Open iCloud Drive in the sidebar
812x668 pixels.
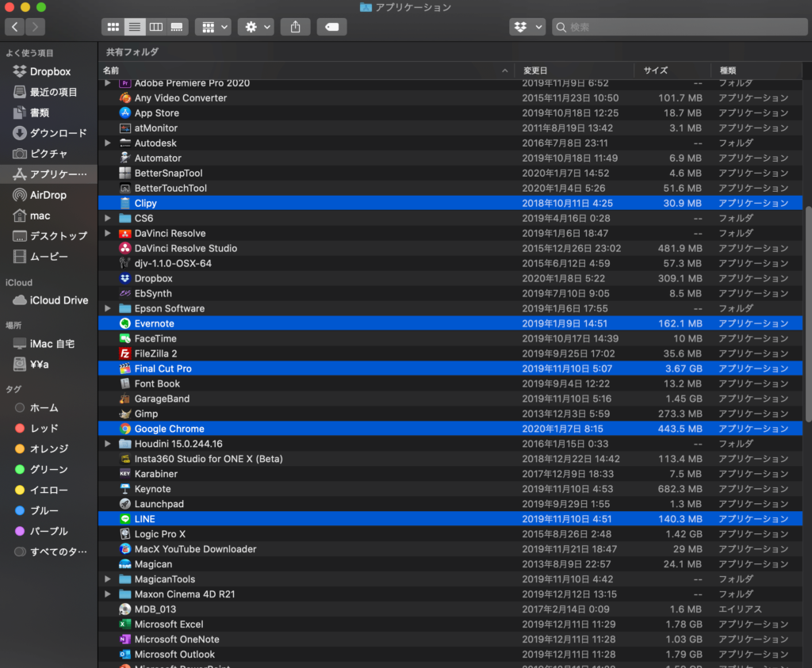[48, 300]
